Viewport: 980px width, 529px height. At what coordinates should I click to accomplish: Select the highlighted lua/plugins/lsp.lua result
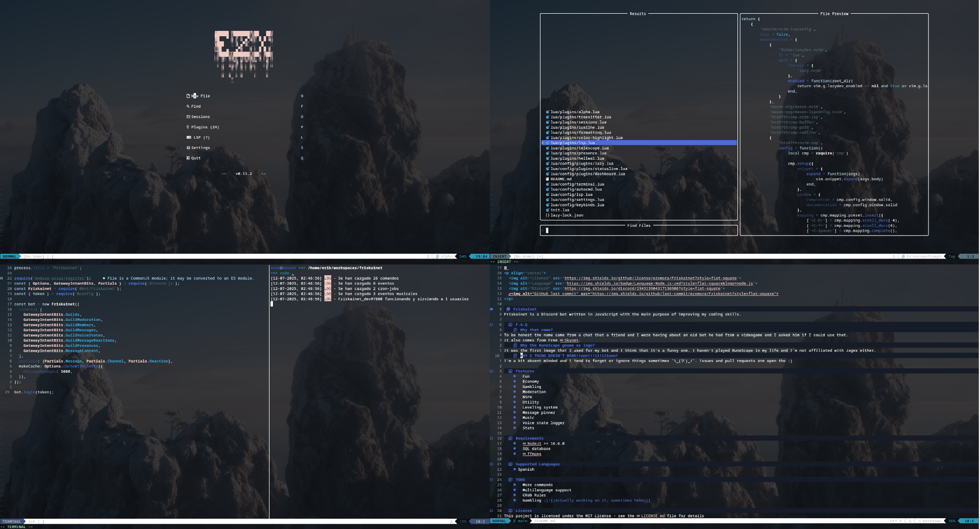639,143
